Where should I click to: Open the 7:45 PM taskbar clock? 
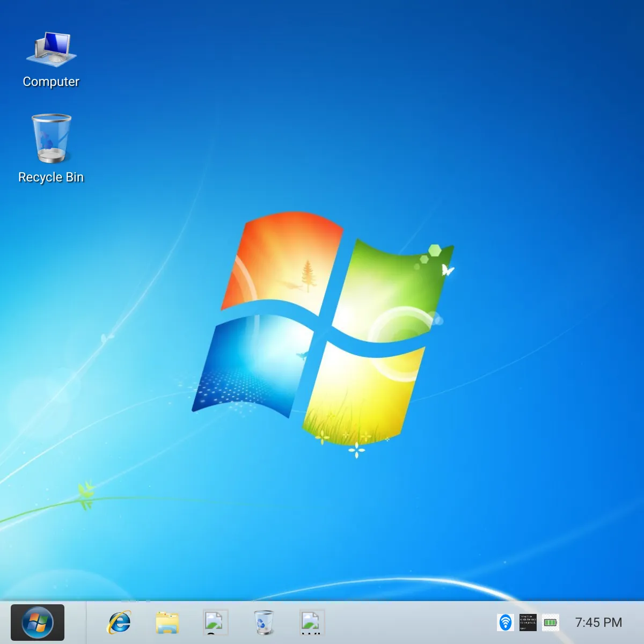coord(598,623)
